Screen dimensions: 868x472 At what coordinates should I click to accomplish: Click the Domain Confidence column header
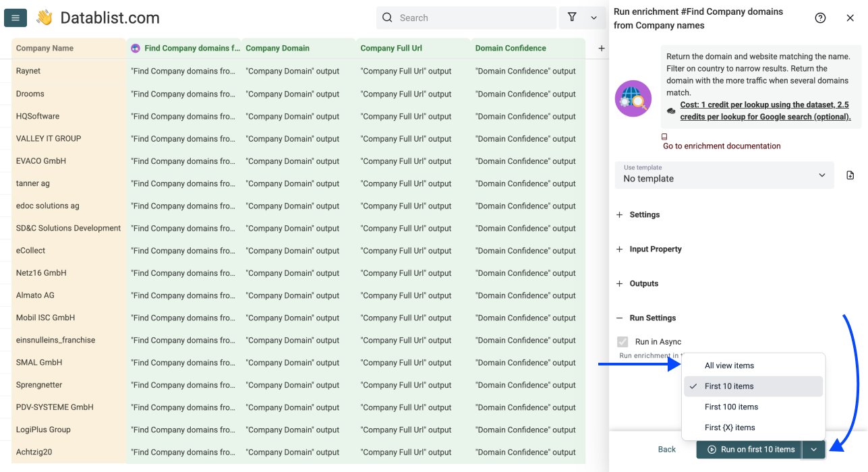[x=527, y=49]
